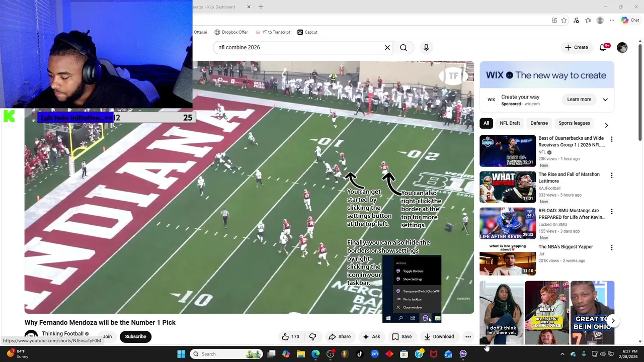This screenshot has height=362, width=644.
Task: Open The Rise and Fall of Marshon Lattimore title
Action: pos(569,177)
